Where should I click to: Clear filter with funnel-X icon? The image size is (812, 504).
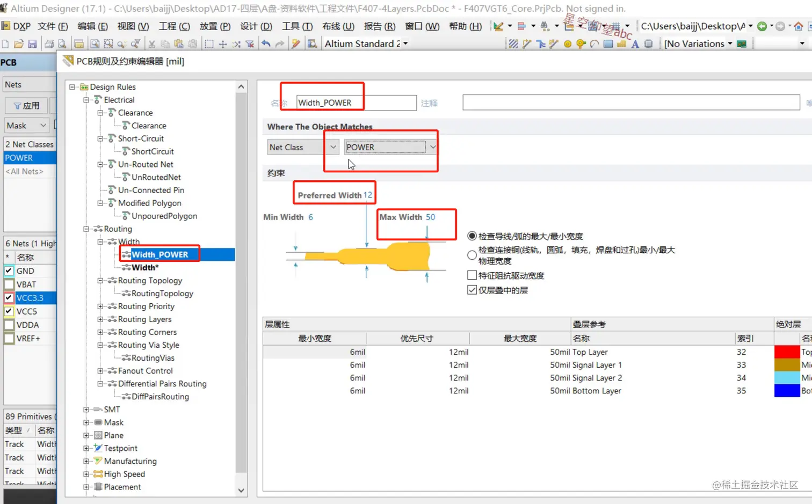(250, 44)
